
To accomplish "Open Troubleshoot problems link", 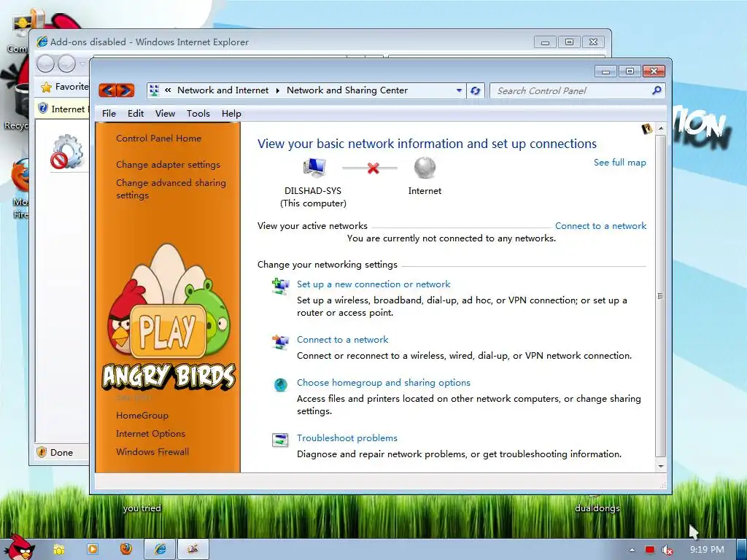I will coord(347,438).
